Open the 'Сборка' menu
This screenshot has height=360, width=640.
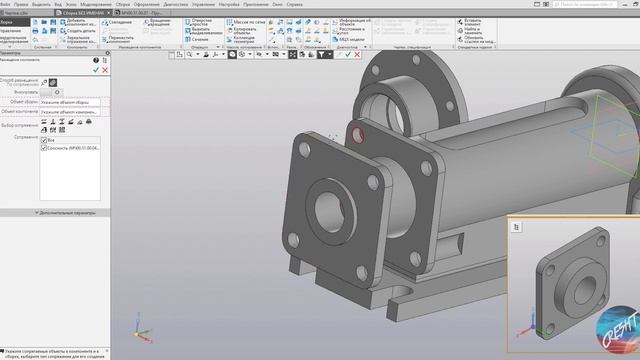click(122, 4)
